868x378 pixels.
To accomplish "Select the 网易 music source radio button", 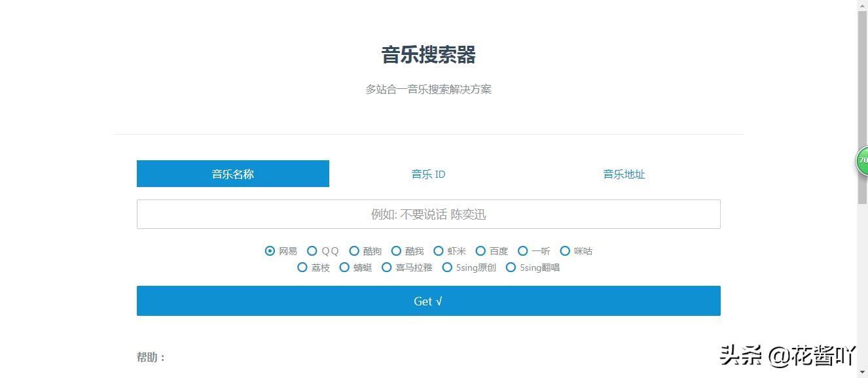I will click(270, 250).
